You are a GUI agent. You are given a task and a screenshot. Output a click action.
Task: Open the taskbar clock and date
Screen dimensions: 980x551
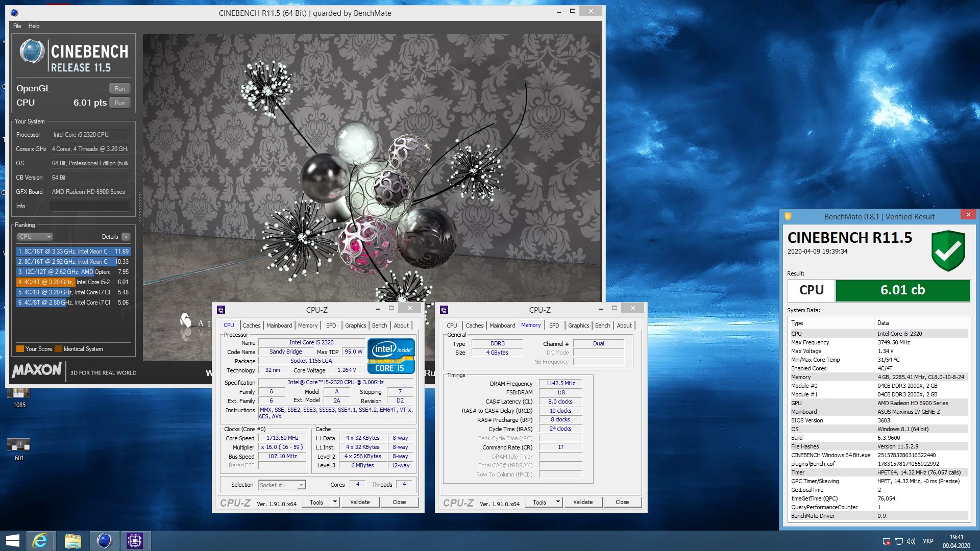[x=956, y=541]
